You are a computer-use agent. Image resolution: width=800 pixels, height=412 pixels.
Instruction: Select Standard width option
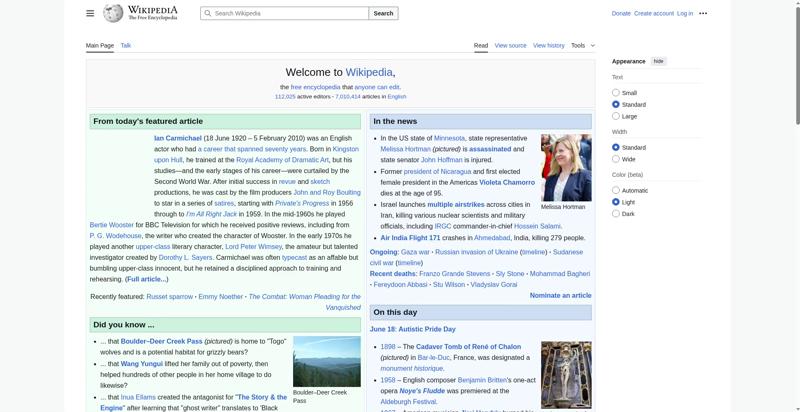point(616,147)
